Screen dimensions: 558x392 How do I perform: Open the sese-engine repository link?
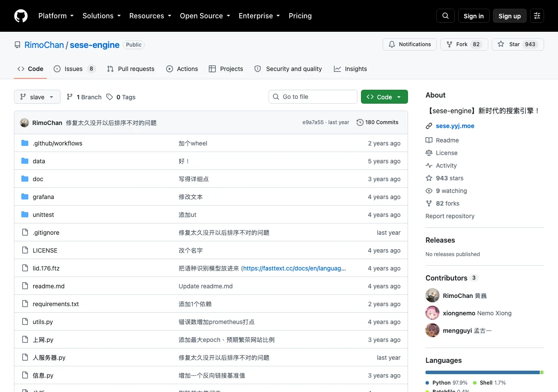click(95, 45)
